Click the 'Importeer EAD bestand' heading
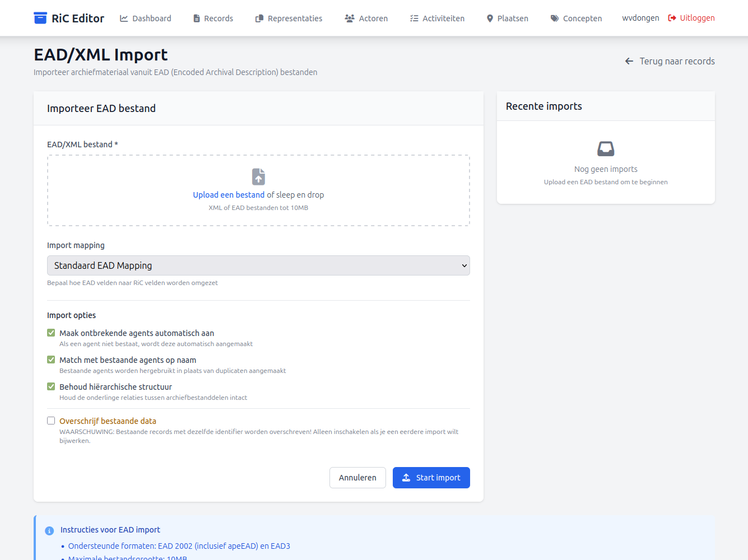The width and height of the screenshot is (748, 560). [101, 109]
